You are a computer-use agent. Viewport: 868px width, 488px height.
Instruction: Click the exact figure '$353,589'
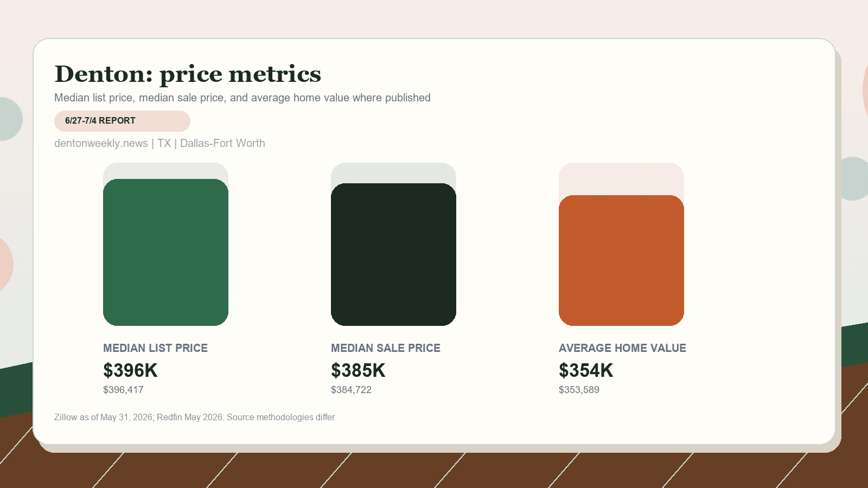[x=579, y=390]
